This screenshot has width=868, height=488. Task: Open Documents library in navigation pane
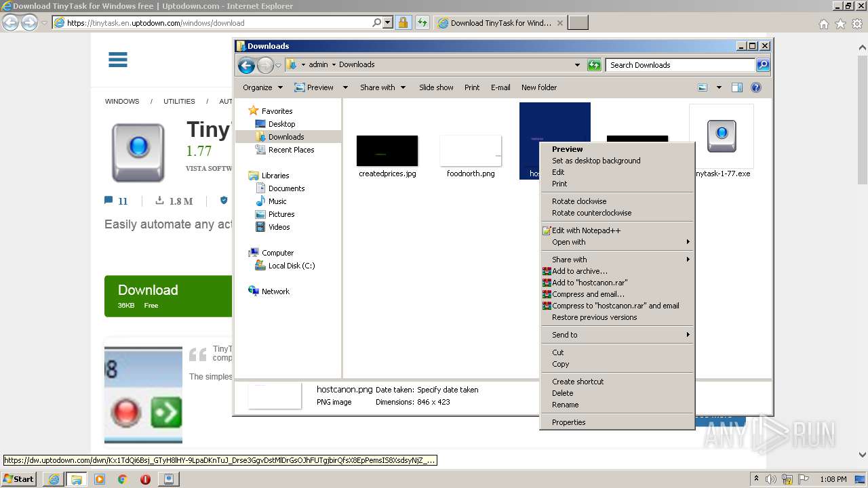(280, 188)
